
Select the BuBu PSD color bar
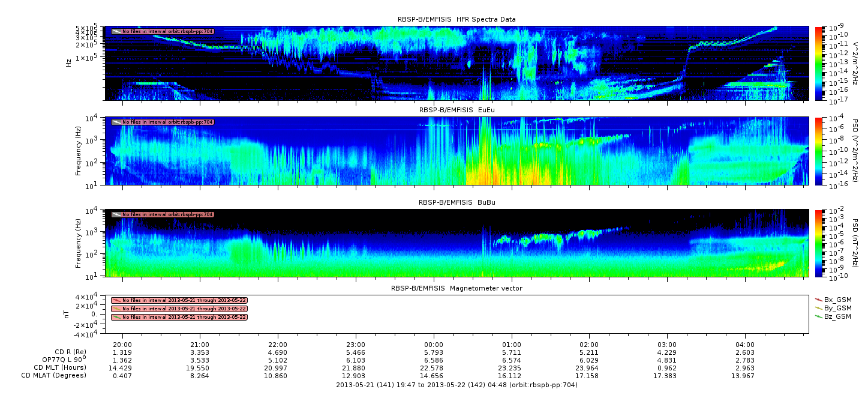click(x=818, y=243)
